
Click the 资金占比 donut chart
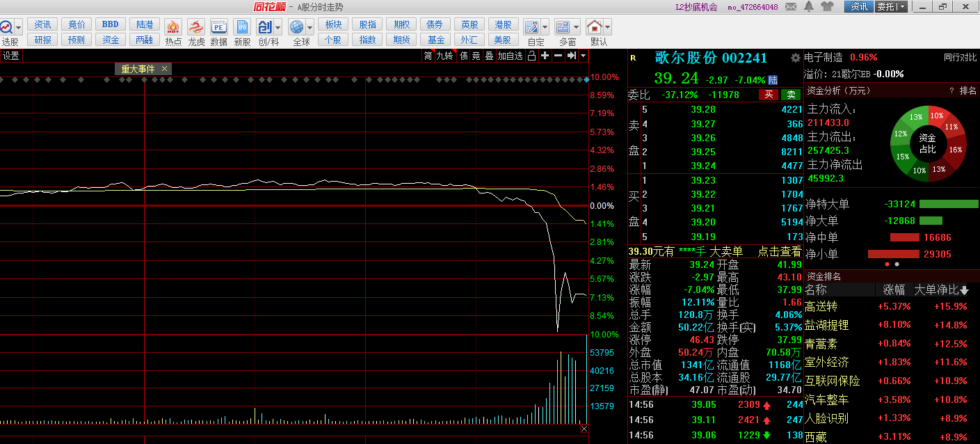[x=927, y=143]
